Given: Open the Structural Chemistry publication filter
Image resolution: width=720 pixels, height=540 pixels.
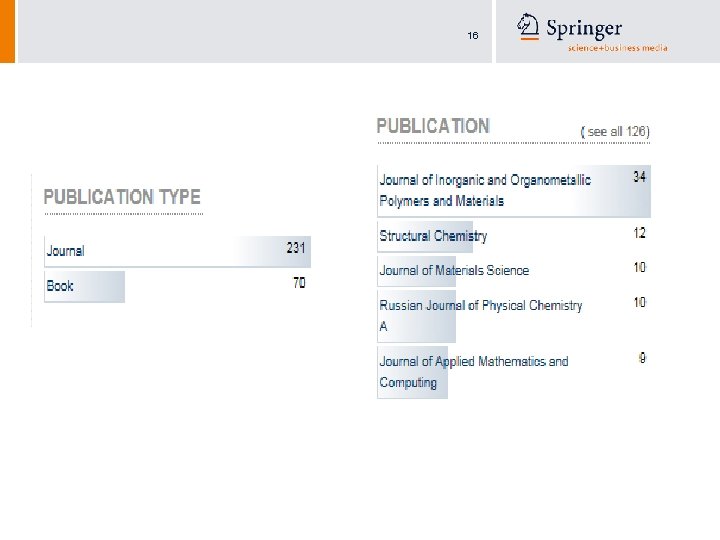Looking at the screenshot, I should coord(433,236).
